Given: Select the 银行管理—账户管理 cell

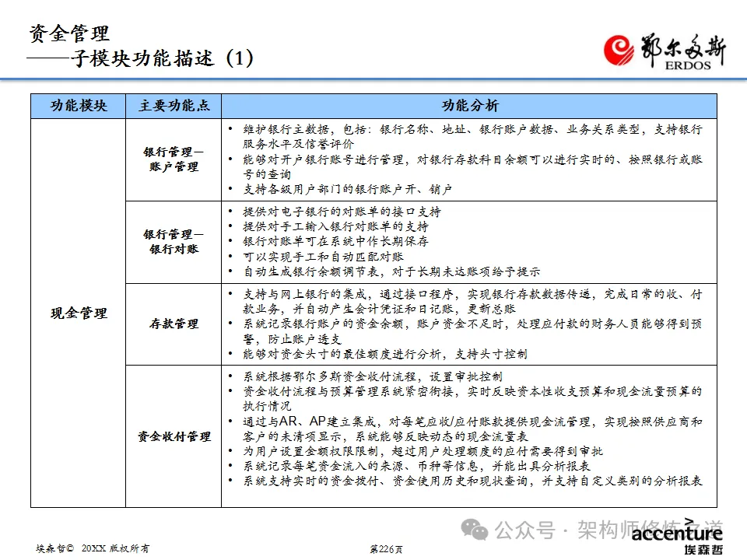Looking at the screenshot, I should [x=174, y=159].
